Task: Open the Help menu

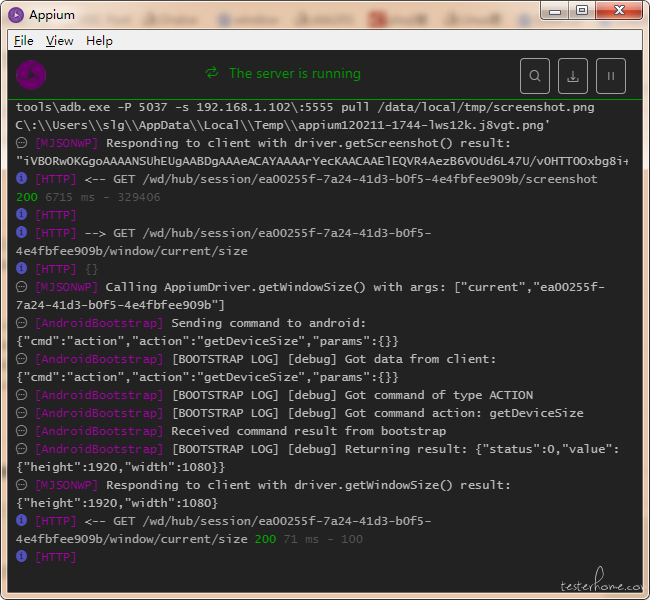Action: 99,41
